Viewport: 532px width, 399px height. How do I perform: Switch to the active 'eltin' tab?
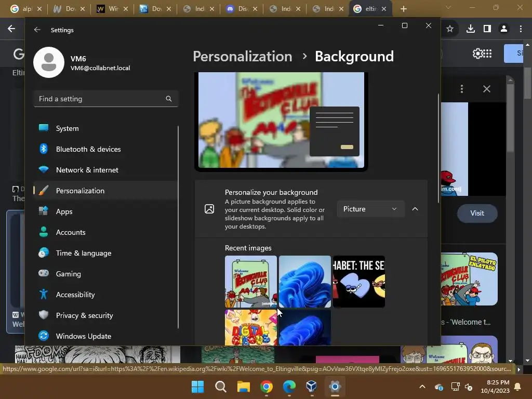click(x=366, y=9)
